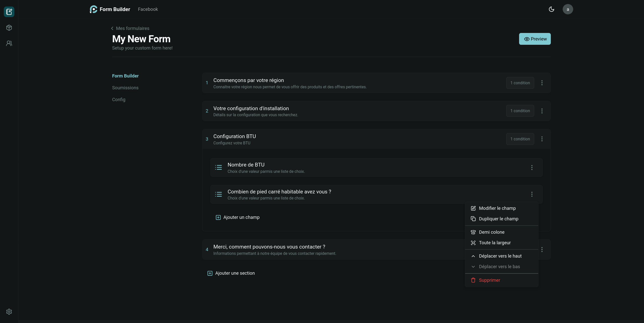Expand the Toute la largeur layout option
644x323 pixels.
pos(495,243)
